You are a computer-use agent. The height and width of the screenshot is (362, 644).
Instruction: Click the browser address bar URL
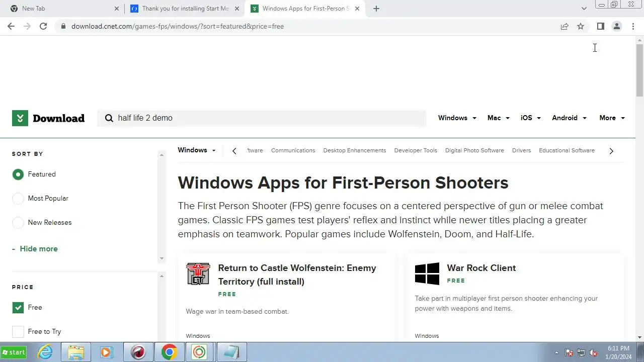tap(178, 26)
